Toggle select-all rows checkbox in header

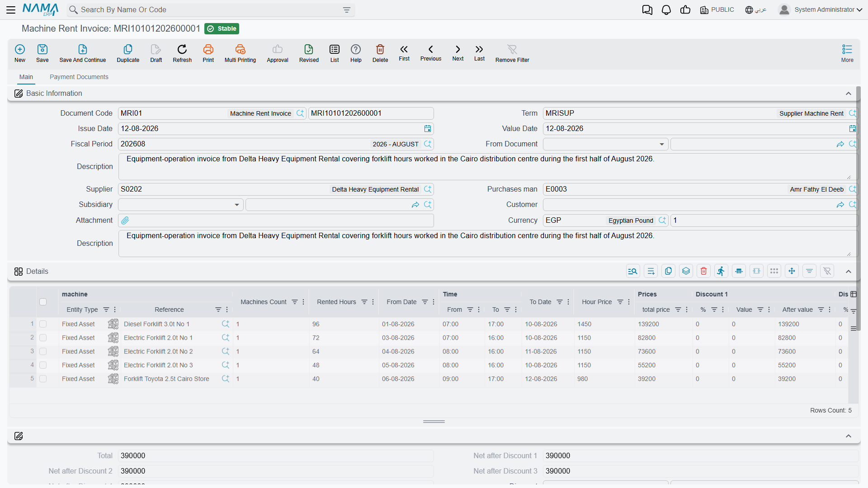[43, 302]
